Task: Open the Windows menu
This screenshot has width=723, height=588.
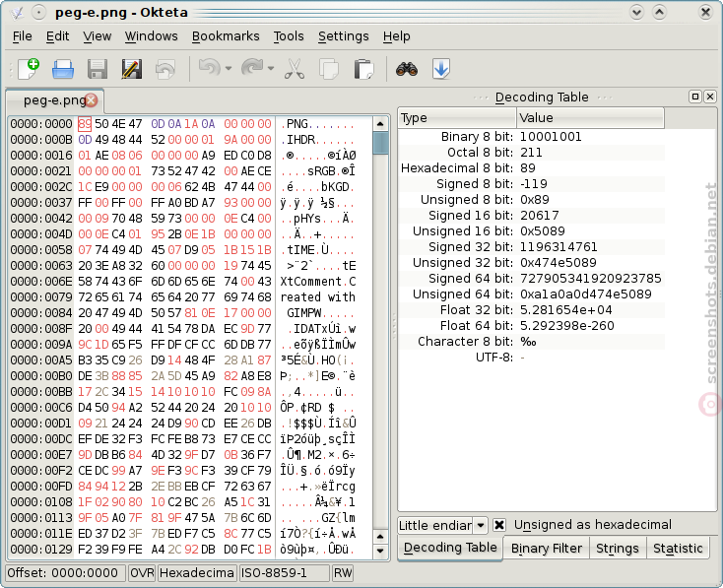Action: point(152,36)
